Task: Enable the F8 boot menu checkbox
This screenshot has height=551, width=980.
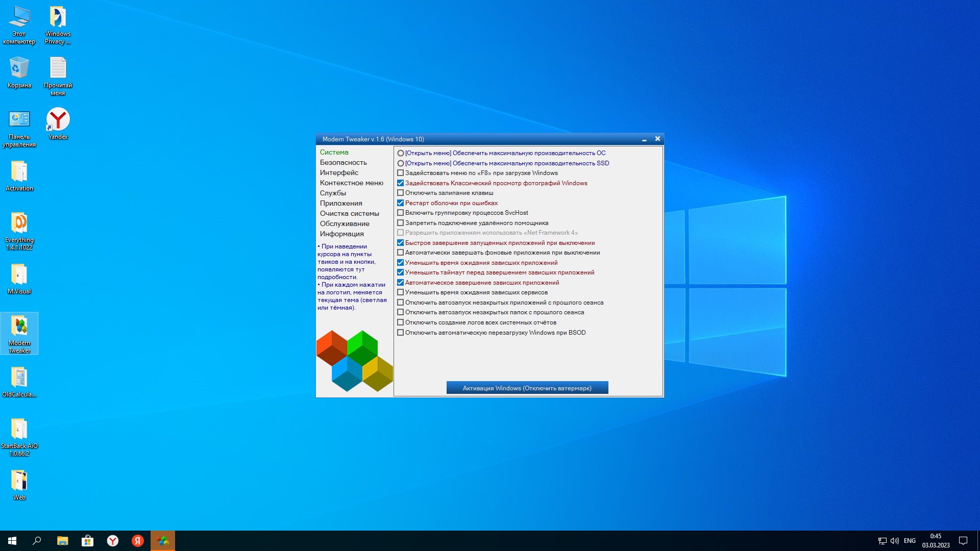Action: pos(401,173)
